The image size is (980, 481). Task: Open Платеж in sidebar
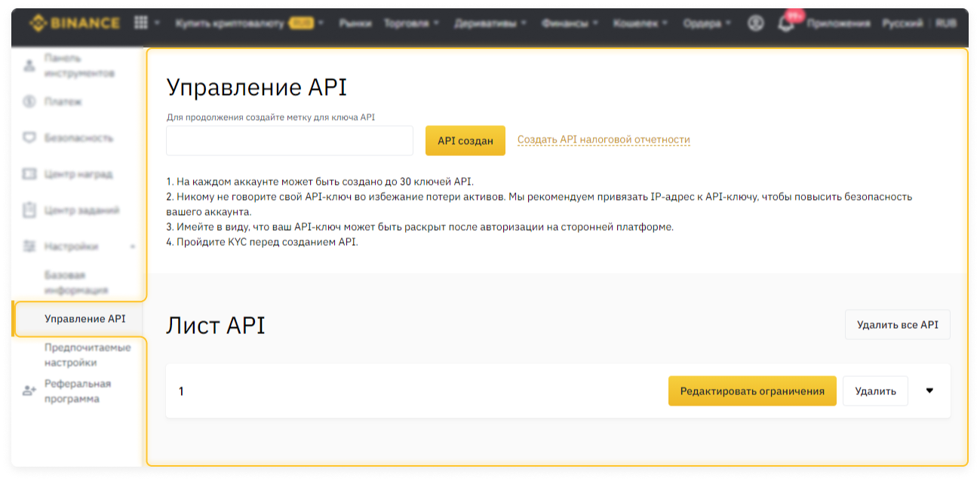[x=63, y=101]
